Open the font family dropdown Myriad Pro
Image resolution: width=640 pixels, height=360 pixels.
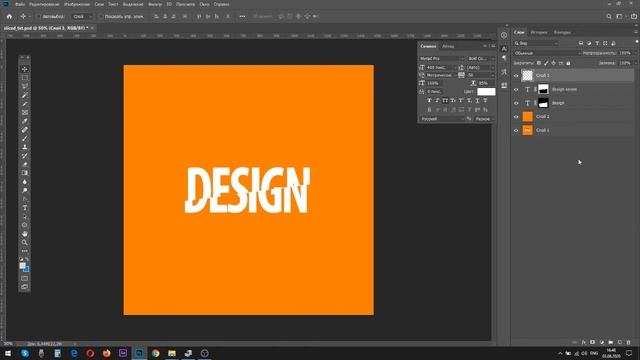(442, 58)
